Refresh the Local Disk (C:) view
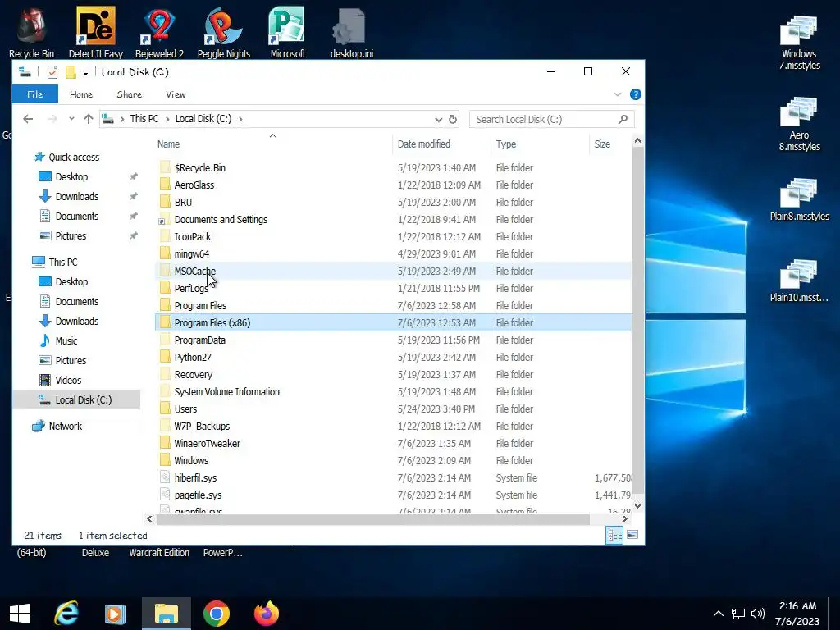Image resolution: width=840 pixels, height=630 pixels. 453,119
